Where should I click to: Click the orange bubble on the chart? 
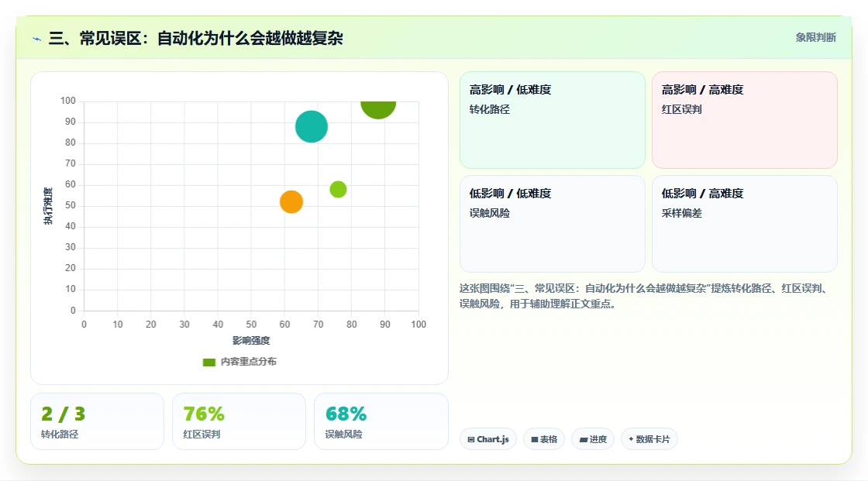tap(291, 202)
